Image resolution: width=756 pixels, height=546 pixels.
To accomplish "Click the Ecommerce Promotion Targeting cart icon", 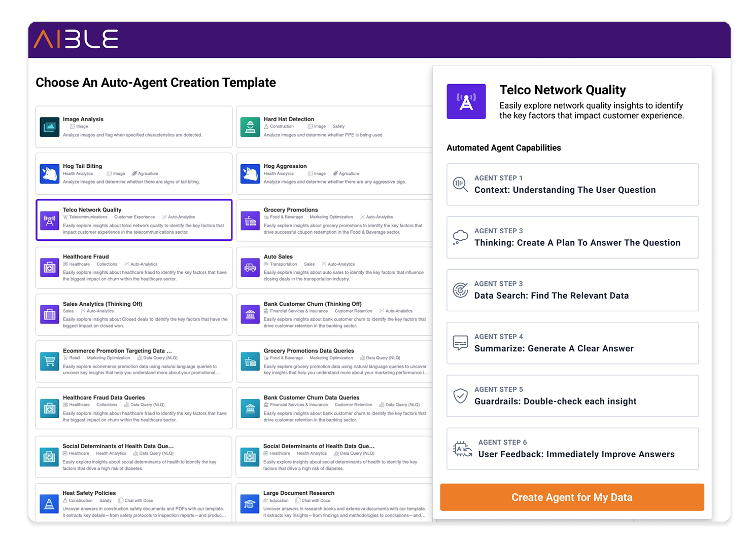I will pos(50,361).
